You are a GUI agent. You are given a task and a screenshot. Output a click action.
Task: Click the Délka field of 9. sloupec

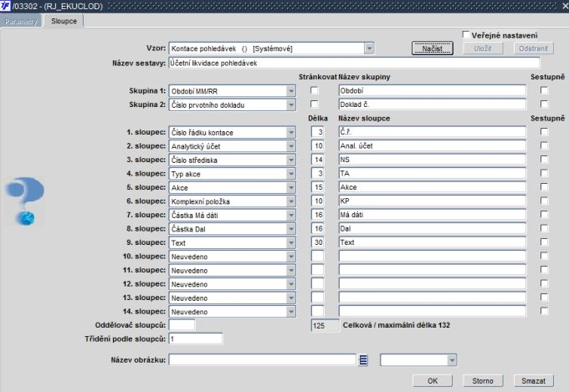(317, 242)
